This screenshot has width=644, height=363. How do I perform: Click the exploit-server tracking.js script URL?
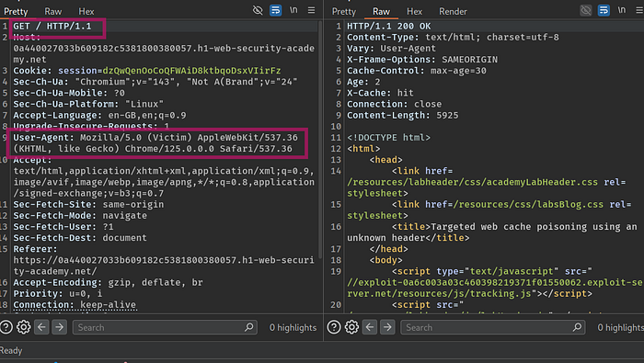(495, 288)
